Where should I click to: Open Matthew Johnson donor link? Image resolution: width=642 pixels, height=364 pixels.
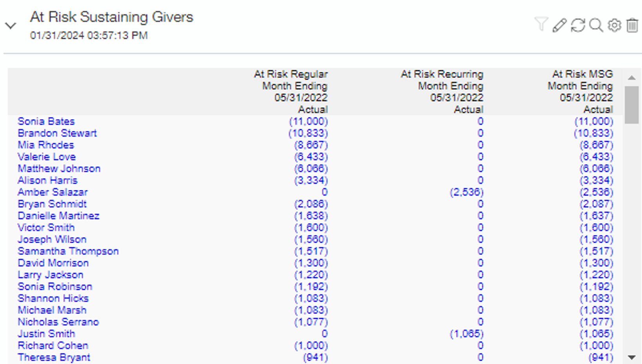[59, 169]
